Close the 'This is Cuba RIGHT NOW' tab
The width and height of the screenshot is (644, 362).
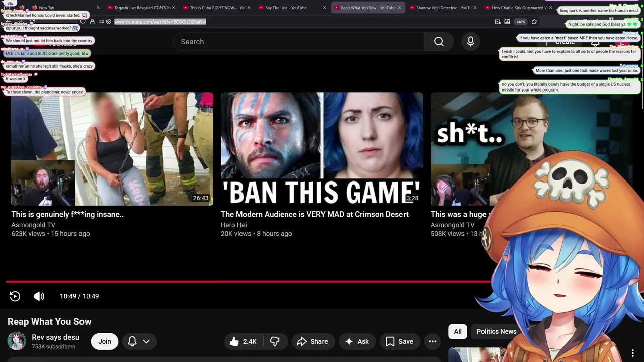[x=249, y=8]
